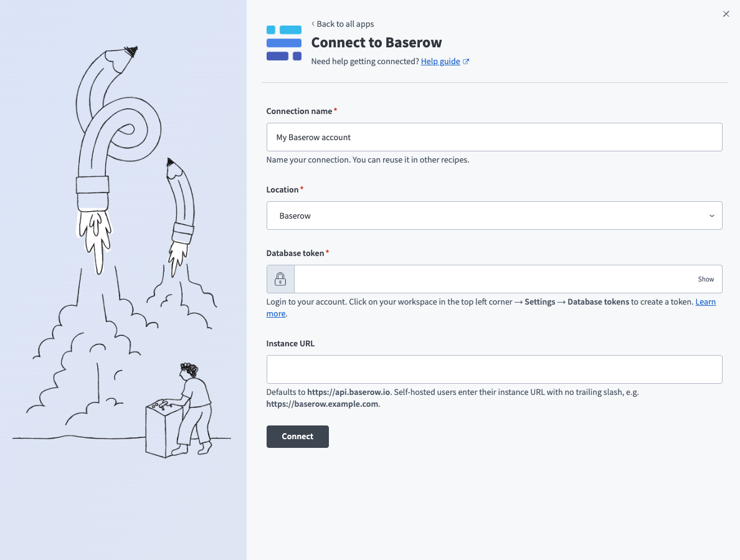Click the Baserow logo icon
This screenshot has width=740, height=560.
coord(283,43)
